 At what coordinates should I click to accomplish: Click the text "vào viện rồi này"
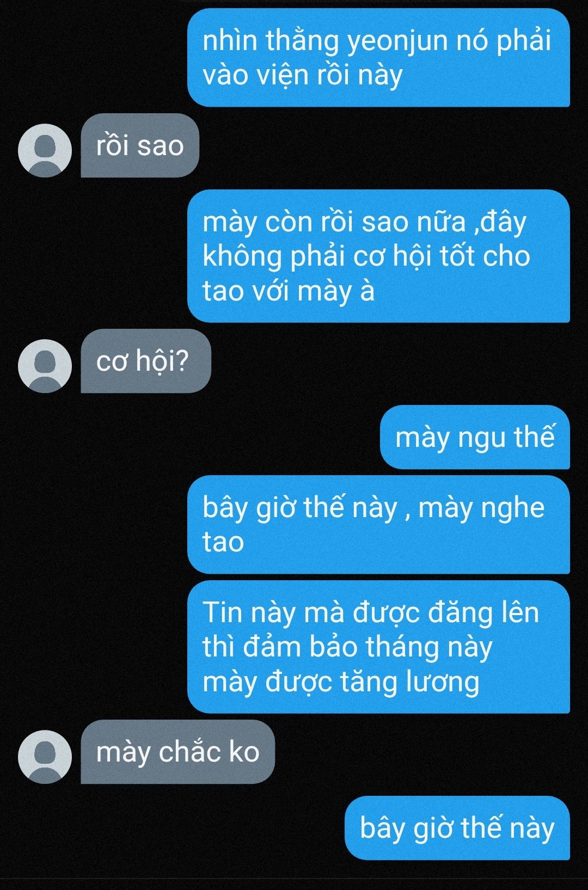coord(303,75)
